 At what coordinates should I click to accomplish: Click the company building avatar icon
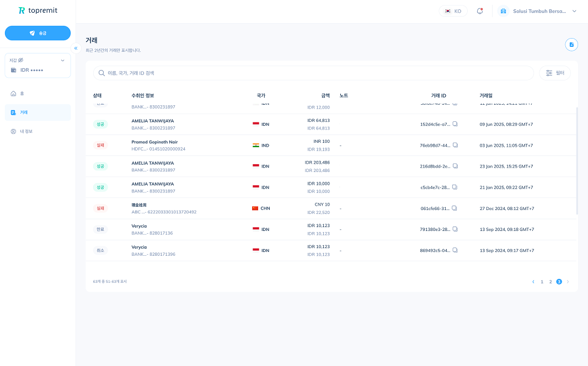pos(503,11)
